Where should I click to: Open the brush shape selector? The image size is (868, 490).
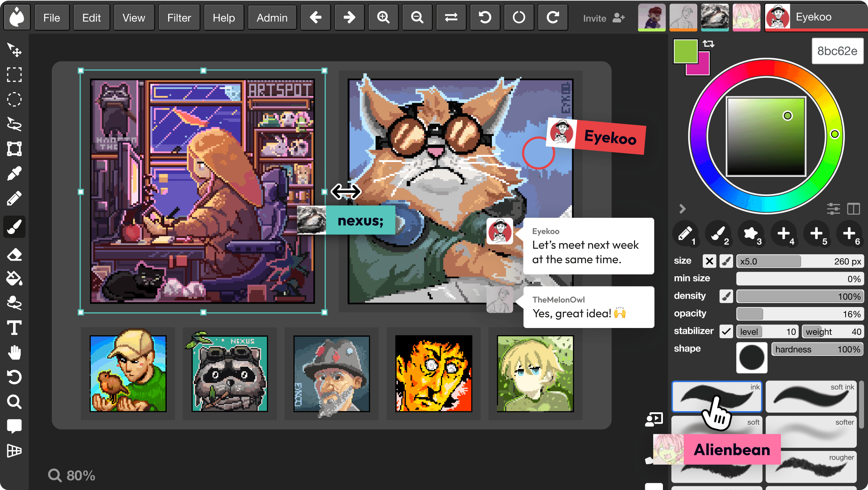[x=752, y=358]
